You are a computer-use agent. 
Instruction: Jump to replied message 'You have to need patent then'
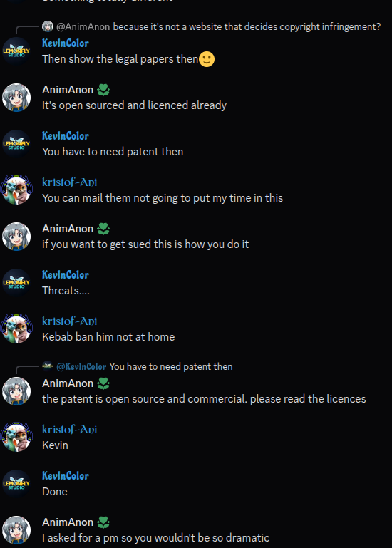coord(170,366)
